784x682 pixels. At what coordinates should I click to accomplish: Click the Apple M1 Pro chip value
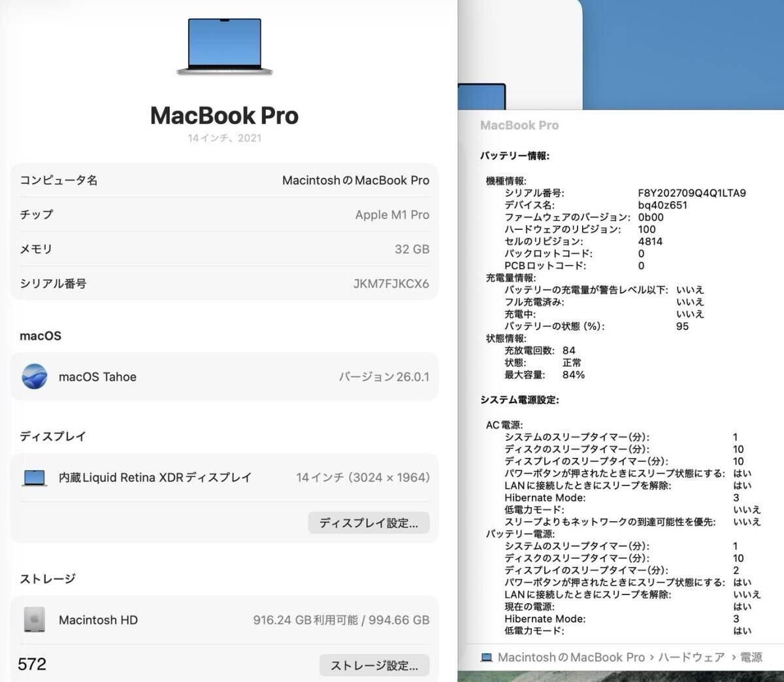point(392,215)
